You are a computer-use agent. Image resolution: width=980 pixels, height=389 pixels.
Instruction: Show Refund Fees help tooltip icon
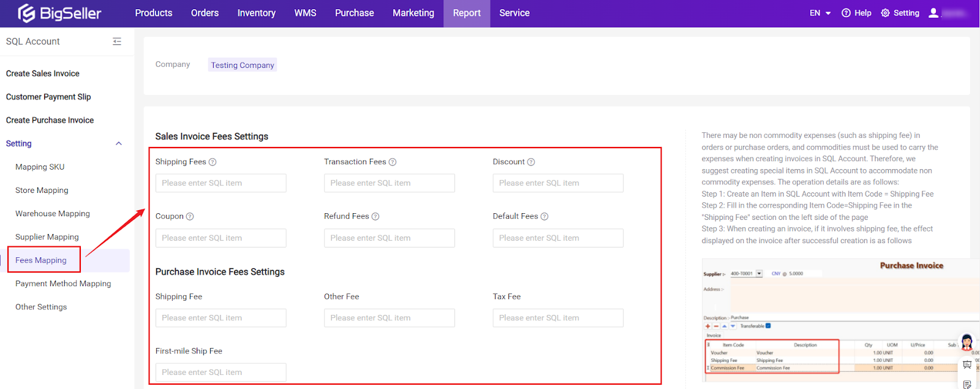[x=375, y=217]
